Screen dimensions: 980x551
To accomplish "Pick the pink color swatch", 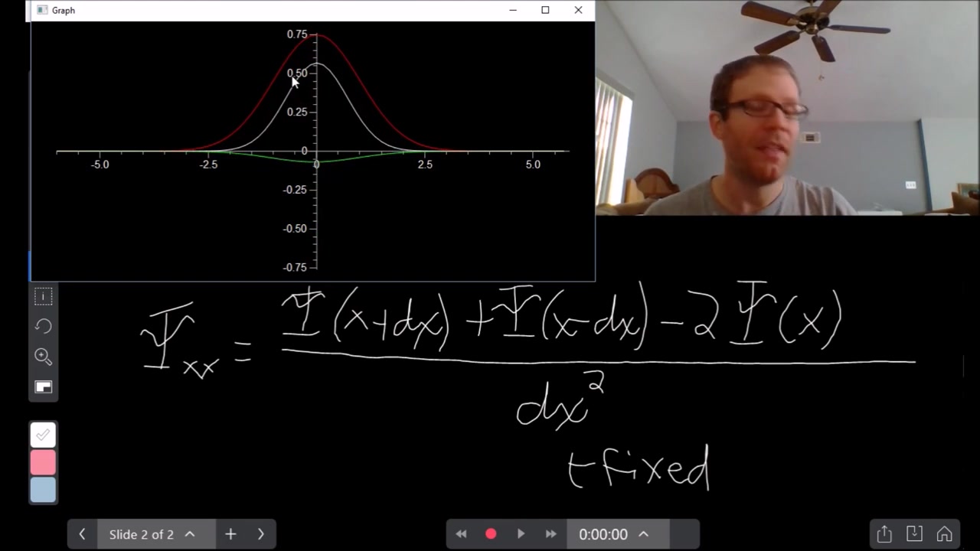I will pos(43,462).
